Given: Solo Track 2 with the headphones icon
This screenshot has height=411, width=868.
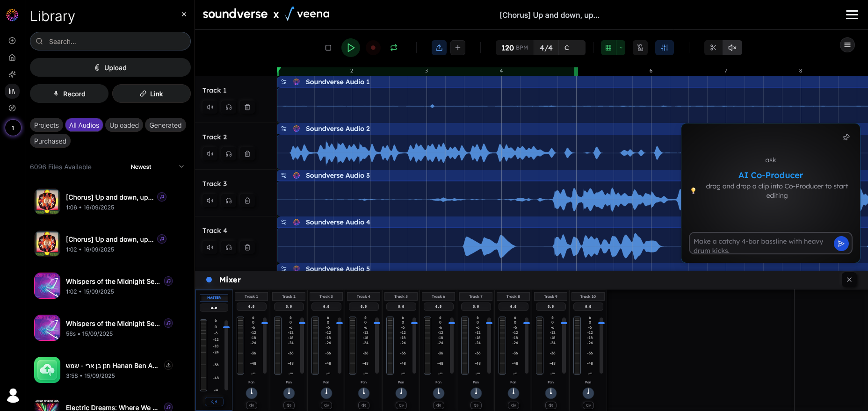Looking at the screenshot, I should click(x=229, y=154).
